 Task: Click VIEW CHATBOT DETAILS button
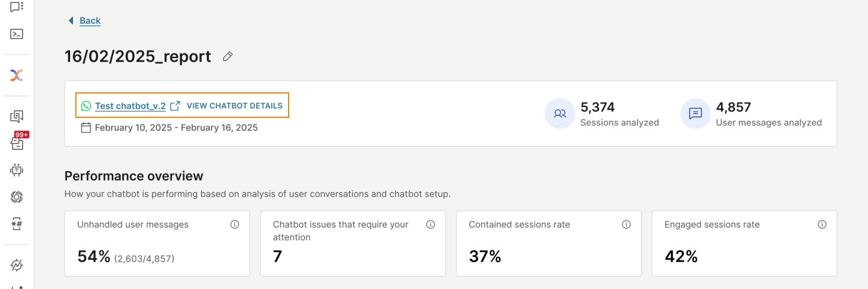235,106
